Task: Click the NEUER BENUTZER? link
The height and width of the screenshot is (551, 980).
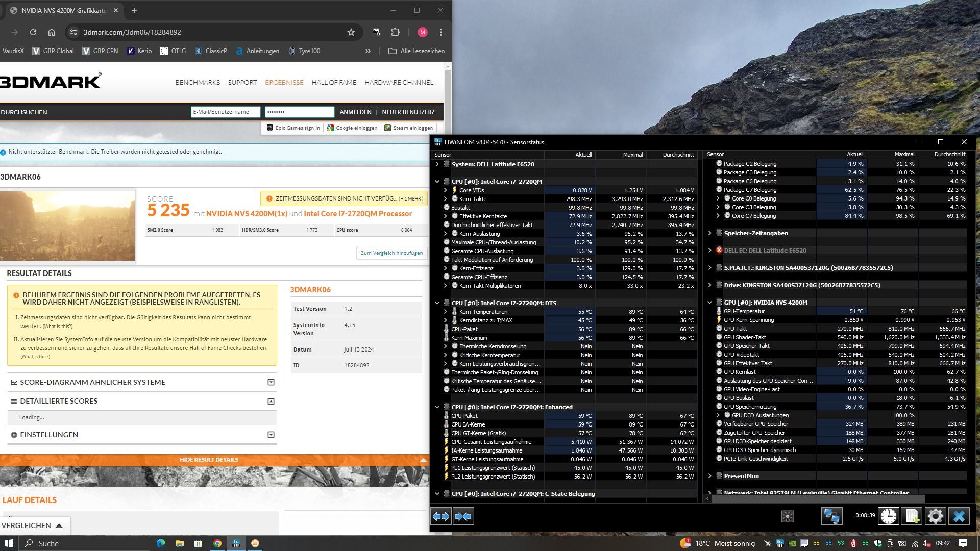Action: (x=408, y=112)
